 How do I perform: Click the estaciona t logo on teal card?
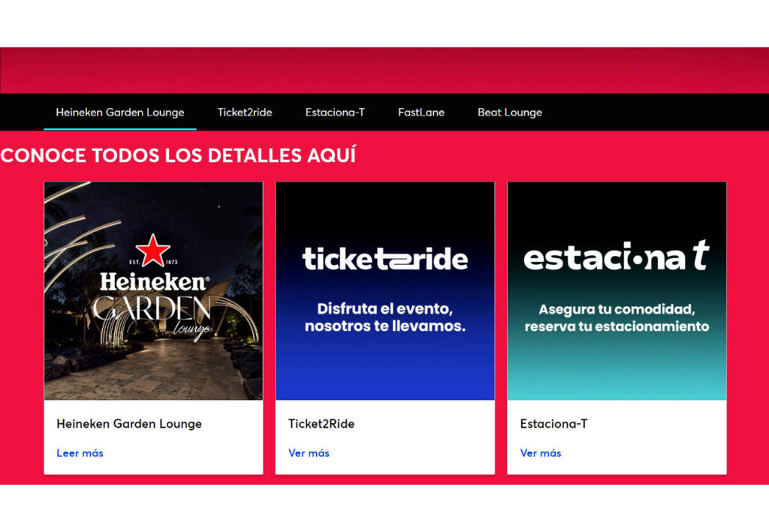point(617,256)
